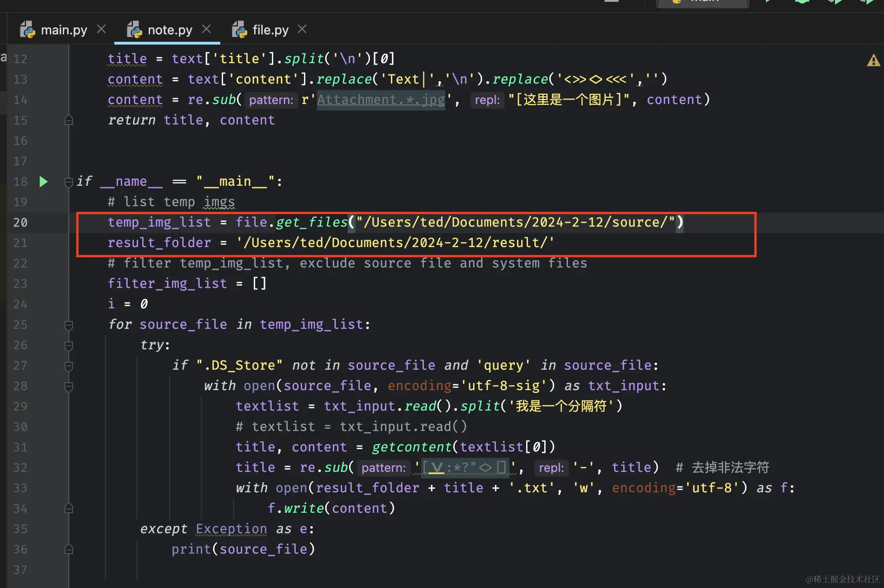Click the repl: hint on line 32

click(552, 468)
